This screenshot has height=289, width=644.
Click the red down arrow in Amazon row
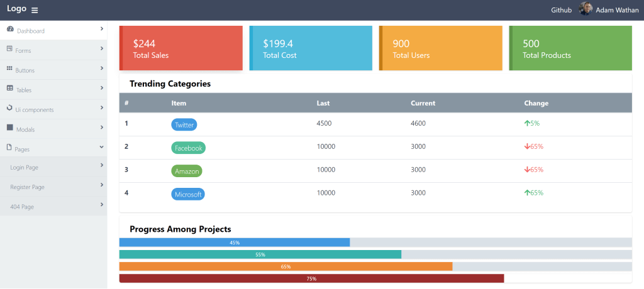pyautogui.click(x=527, y=170)
